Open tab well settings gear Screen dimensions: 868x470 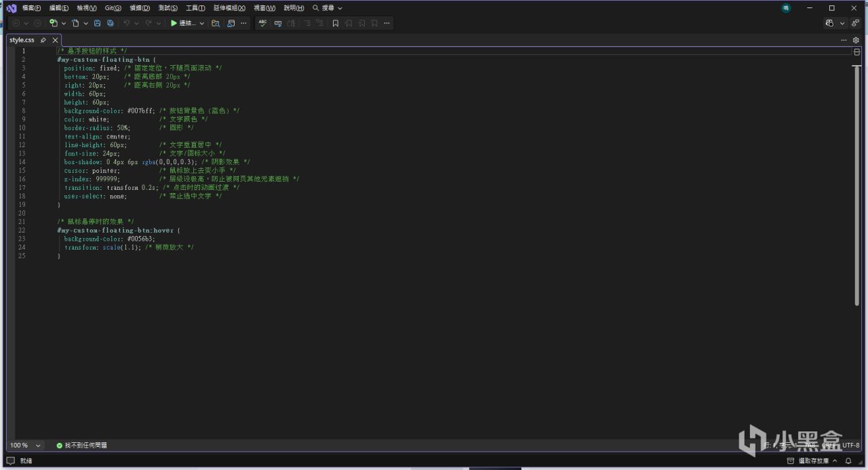point(856,40)
